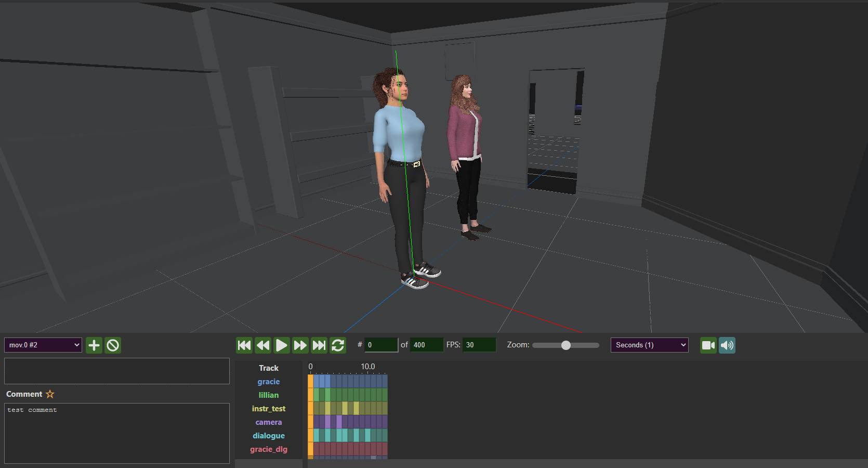
Task: Toggle the video camera button
Action: click(708, 345)
